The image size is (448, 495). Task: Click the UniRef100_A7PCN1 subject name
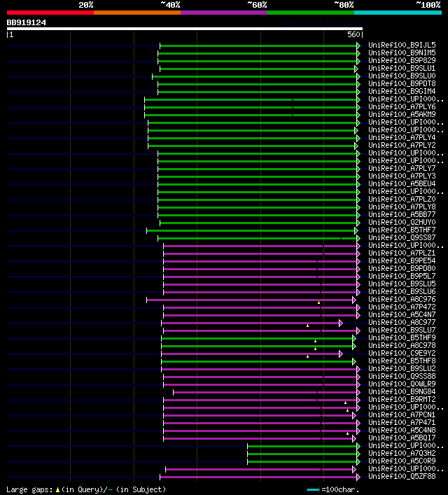point(402,414)
